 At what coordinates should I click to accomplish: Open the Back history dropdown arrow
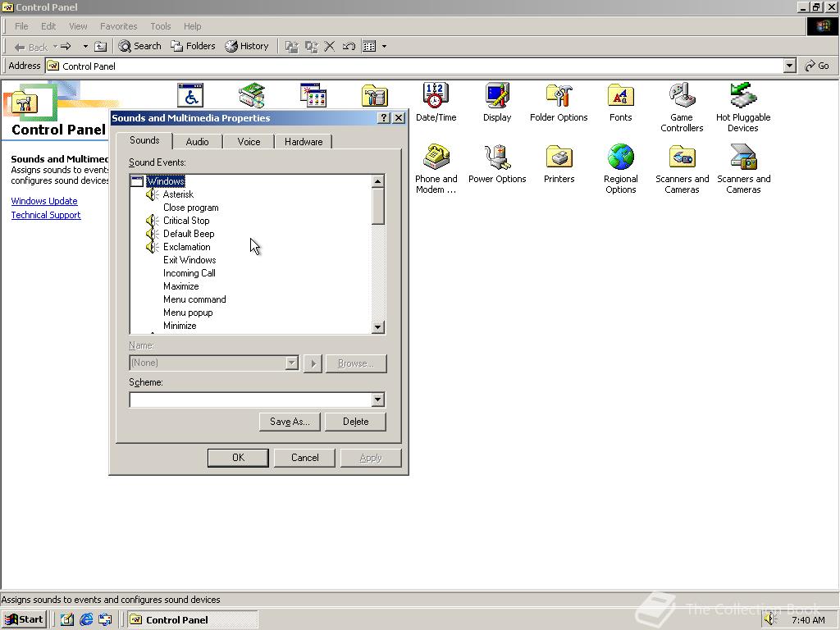[55, 47]
